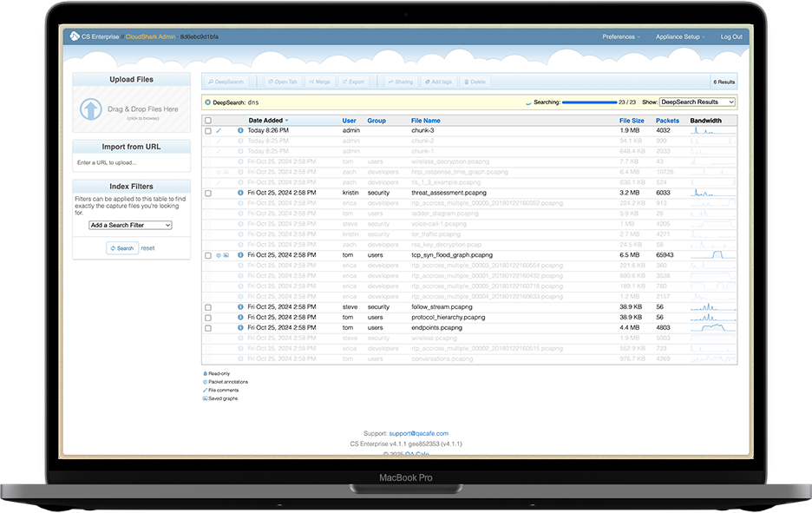Click the Drag & Drop Files Here area

point(132,109)
